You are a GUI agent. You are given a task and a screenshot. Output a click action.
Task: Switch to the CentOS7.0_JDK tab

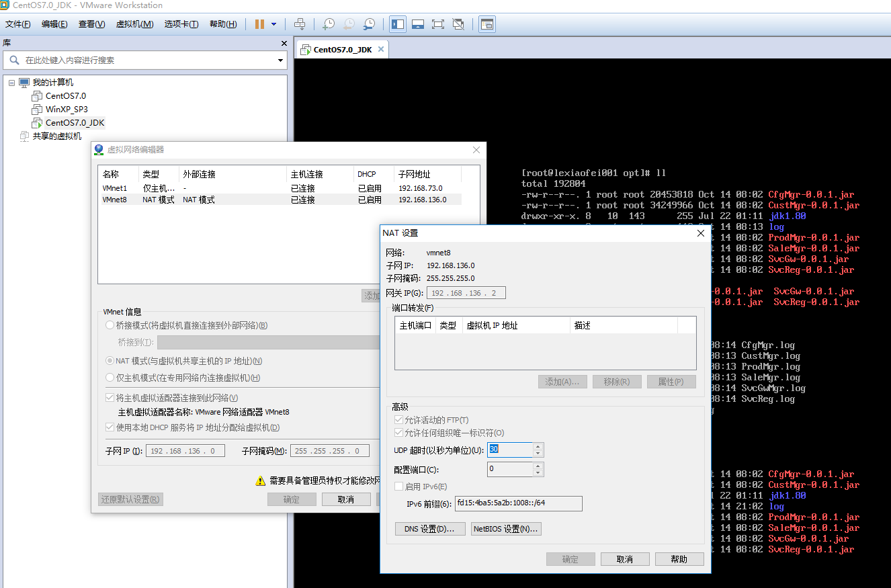343,49
